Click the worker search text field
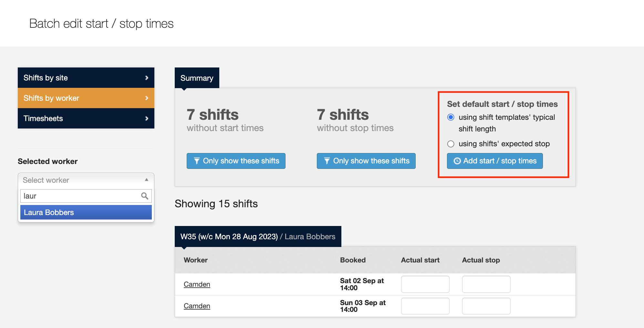The width and height of the screenshot is (644, 328). (x=81, y=196)
